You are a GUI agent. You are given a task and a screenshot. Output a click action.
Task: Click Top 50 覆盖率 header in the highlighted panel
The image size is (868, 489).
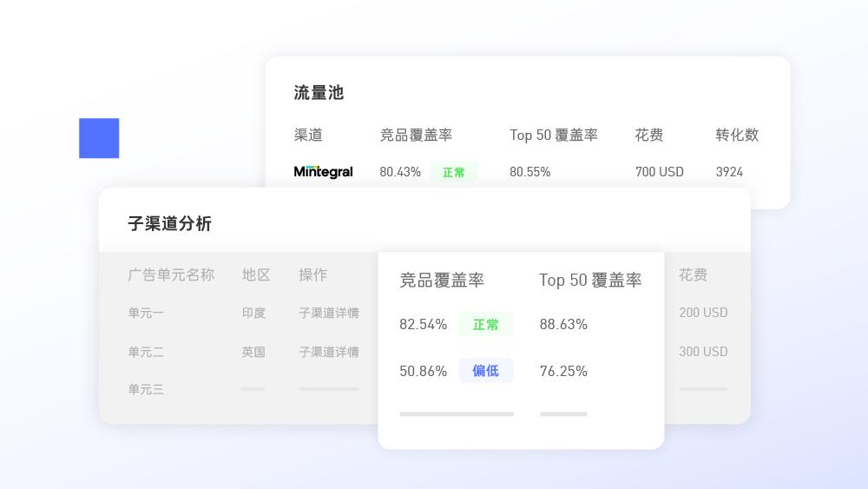click(590, 281)
